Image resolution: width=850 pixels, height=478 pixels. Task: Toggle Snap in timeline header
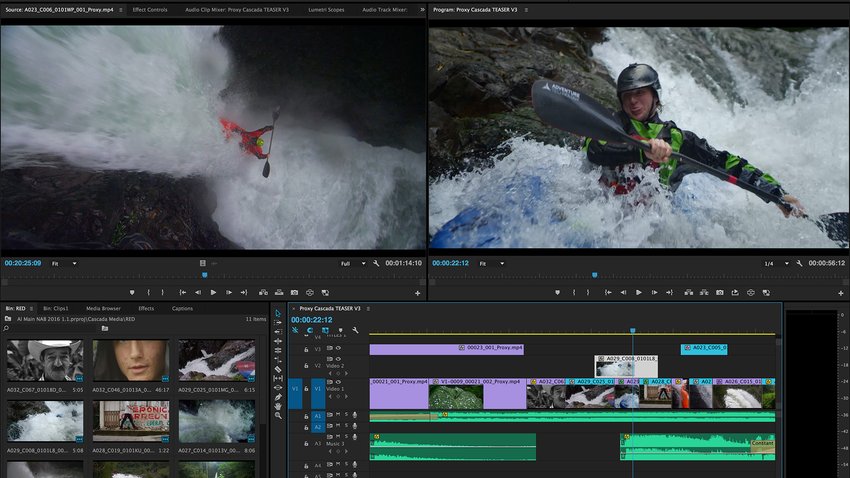pyautogui.click(x=310, y=330)
